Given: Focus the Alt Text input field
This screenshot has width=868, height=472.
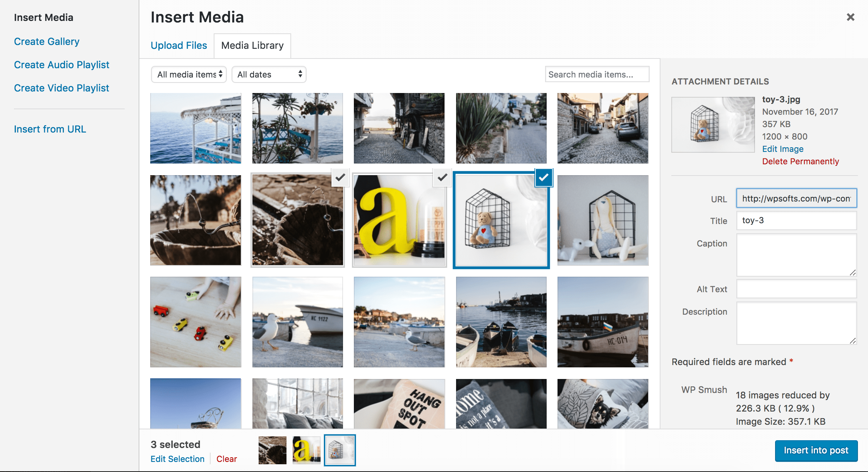Looking at the screenshot, I should [x=796, y=289].
